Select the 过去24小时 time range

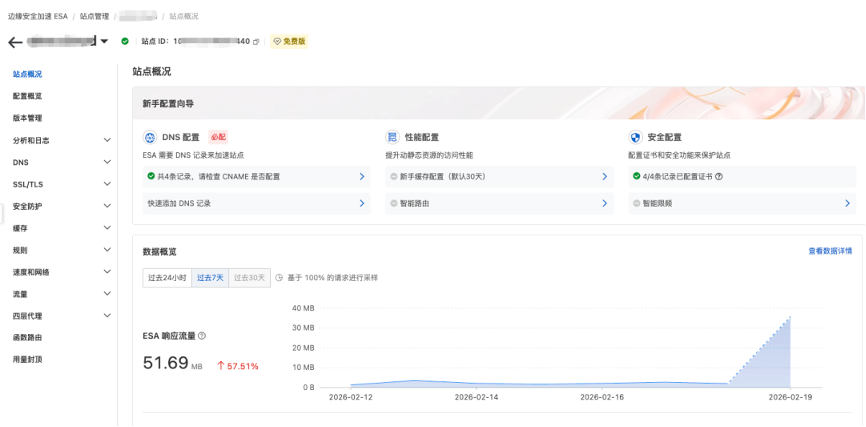tap(167, 277)
